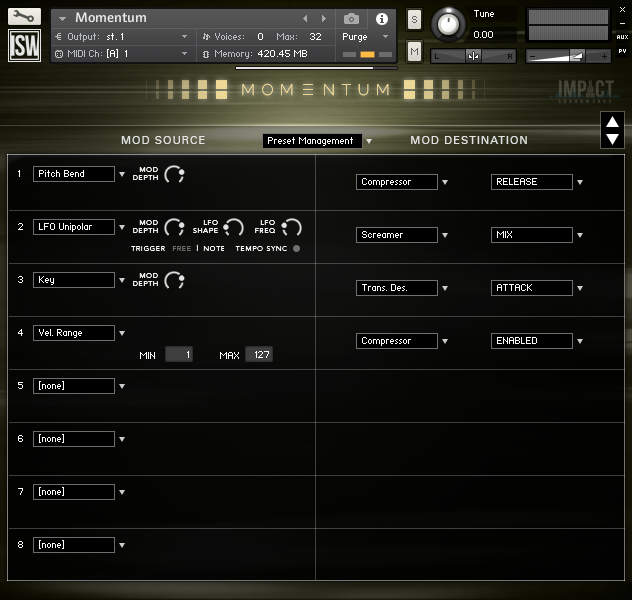Viewport: 632px width, 600px height.
Task: Click the MOD DESTINATION heading
Action: click(469, 140)
